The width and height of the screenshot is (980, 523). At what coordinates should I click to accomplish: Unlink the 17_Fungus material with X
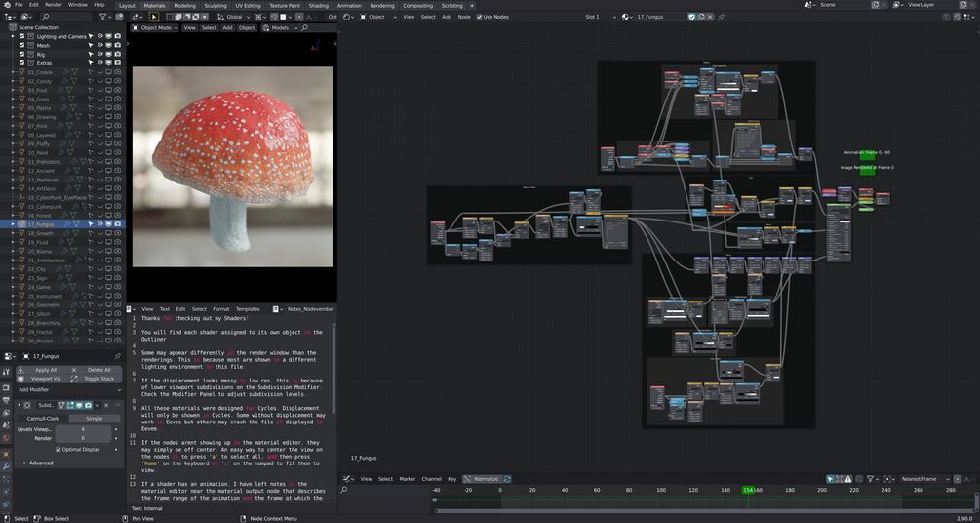tap(711, 17)
